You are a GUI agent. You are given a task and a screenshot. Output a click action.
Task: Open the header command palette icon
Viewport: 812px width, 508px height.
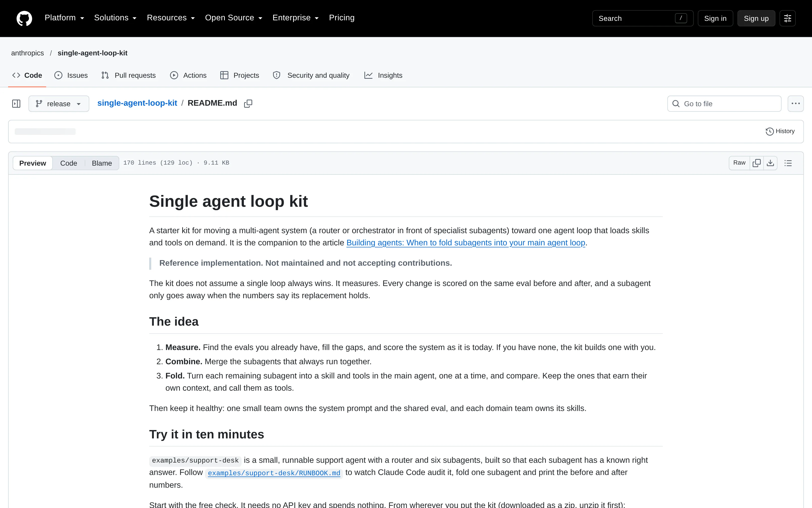pyautogui.click(x=787, y=19)
